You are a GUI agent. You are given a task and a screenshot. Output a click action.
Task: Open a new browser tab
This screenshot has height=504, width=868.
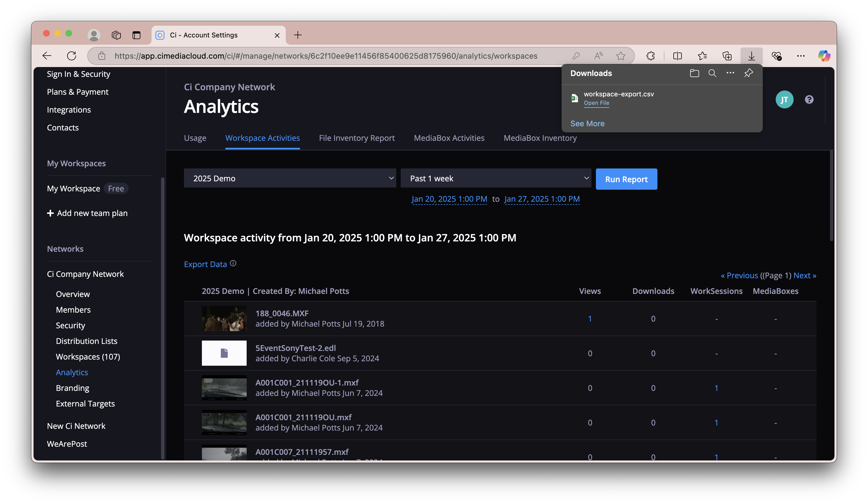[298, 35]
